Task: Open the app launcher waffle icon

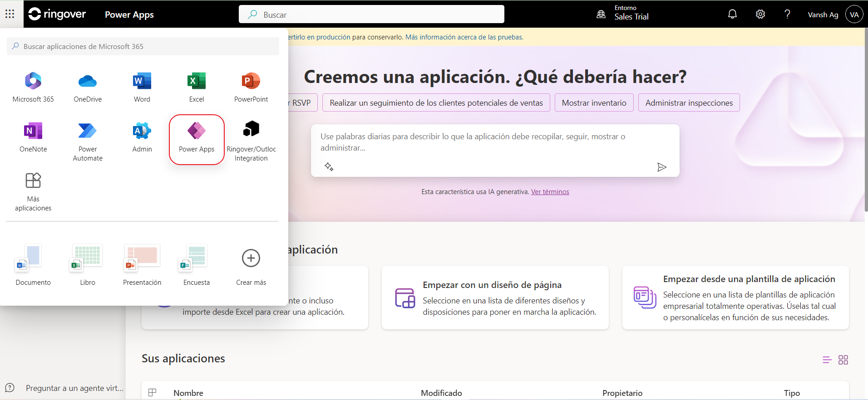Action: (10, 14)
